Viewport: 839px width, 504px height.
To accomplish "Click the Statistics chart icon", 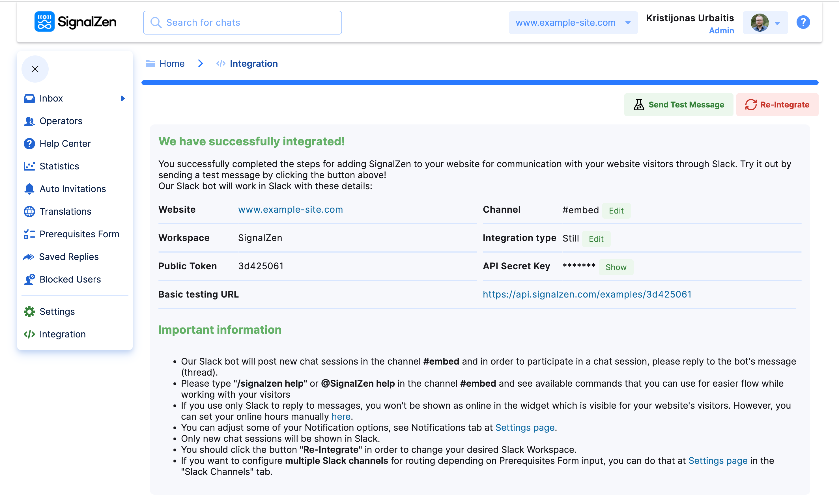I will coord(29,166).
